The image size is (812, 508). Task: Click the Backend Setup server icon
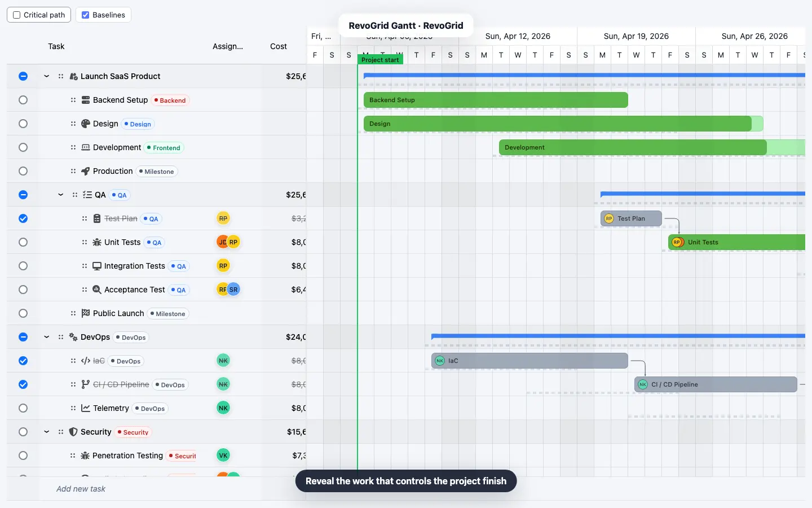point(86,100)
